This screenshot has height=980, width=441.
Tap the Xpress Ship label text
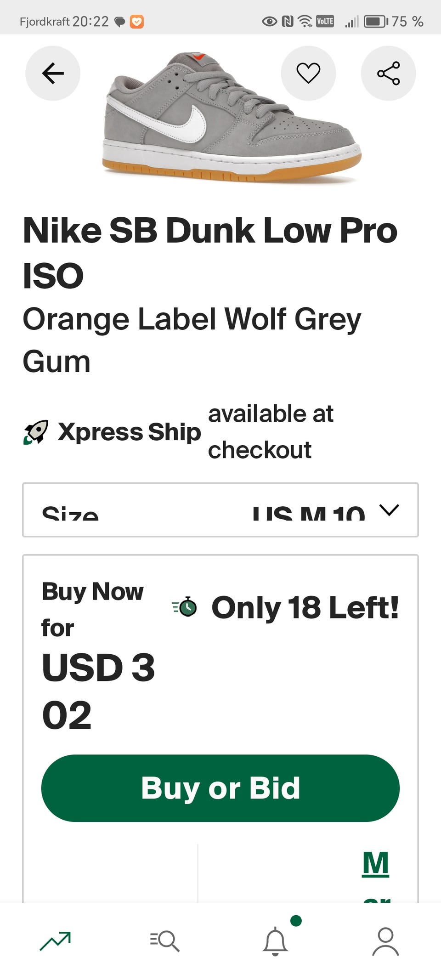[x=130, y=432]
